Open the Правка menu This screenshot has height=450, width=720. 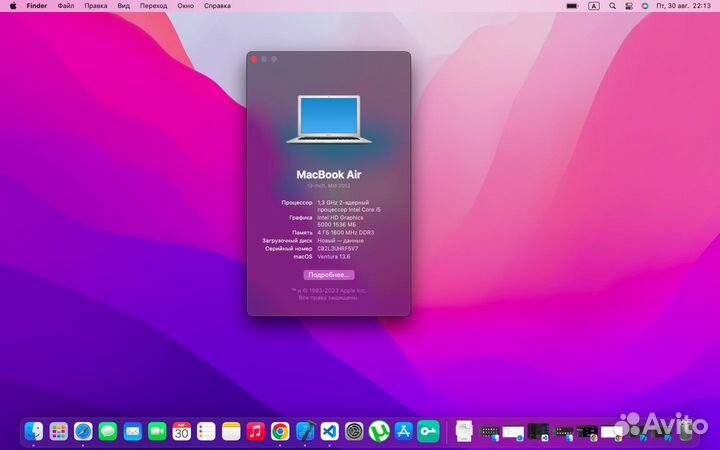96,6
